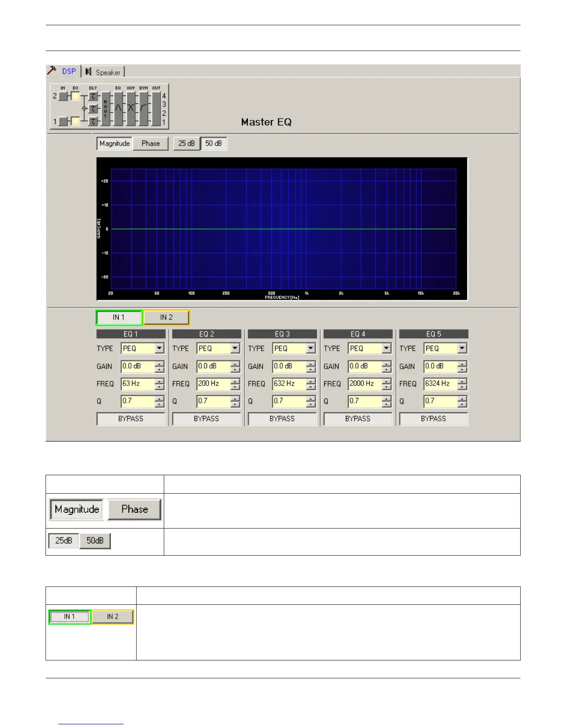This screenshot has height=728, width=563.
Task: Open the top delay block beside input 2
Action: [x=93, y=96]
